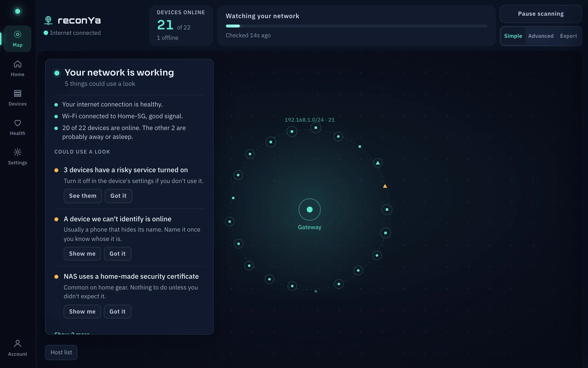Viewport: 588px width, 368px height.
Task: Click 'Wi-Fi connected to Home-5G' line
Action: pos(122,116)
